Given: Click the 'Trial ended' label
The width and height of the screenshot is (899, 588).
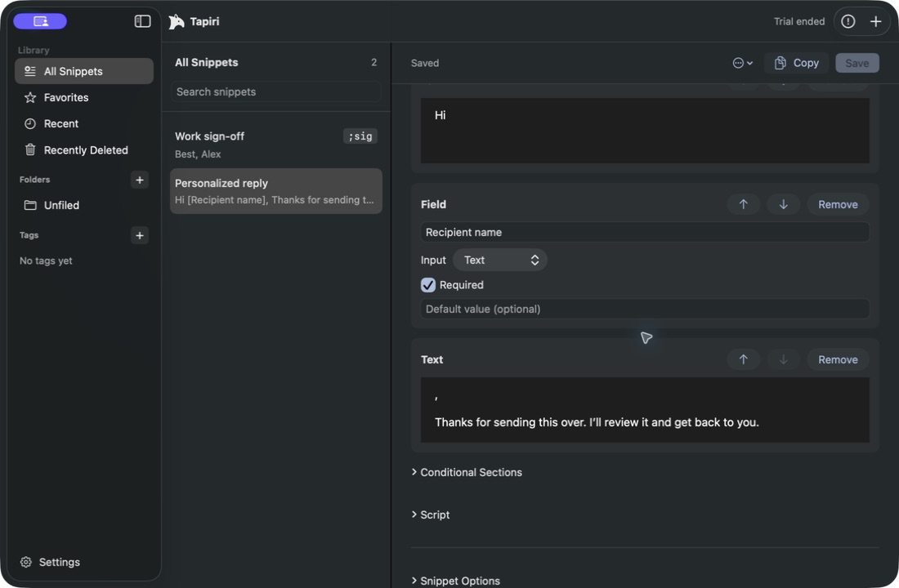Looking at the screenshot, I should 799,21.
